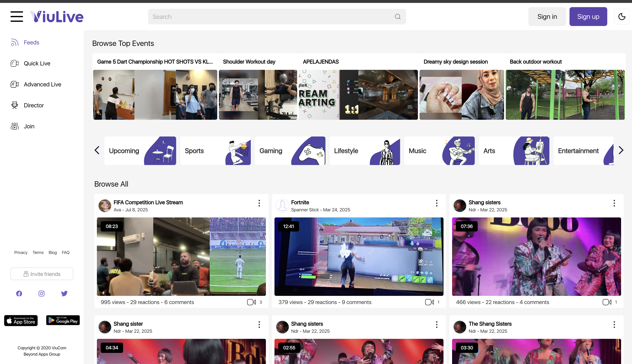Open options menu for Fortnite video
The height and width of the screenshot is (364, 632).
point(437,203)
